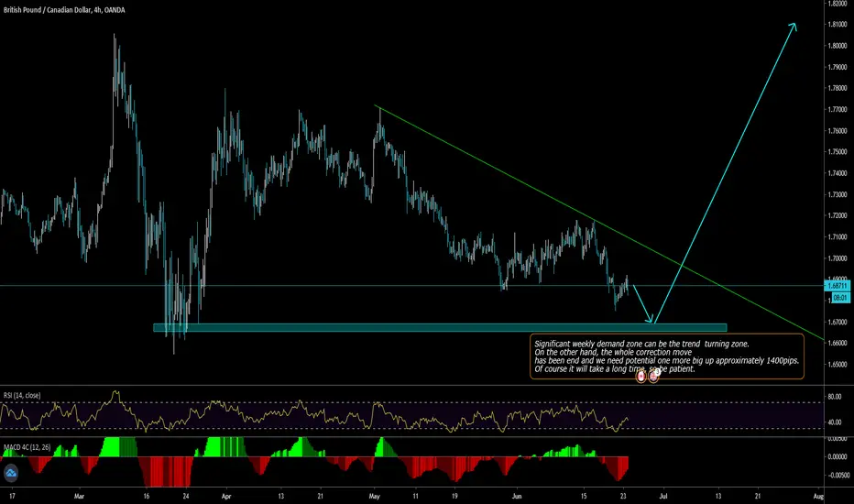Click the May date label on time axis
Screen dimensions: 854x504
[x=374, y=497]
